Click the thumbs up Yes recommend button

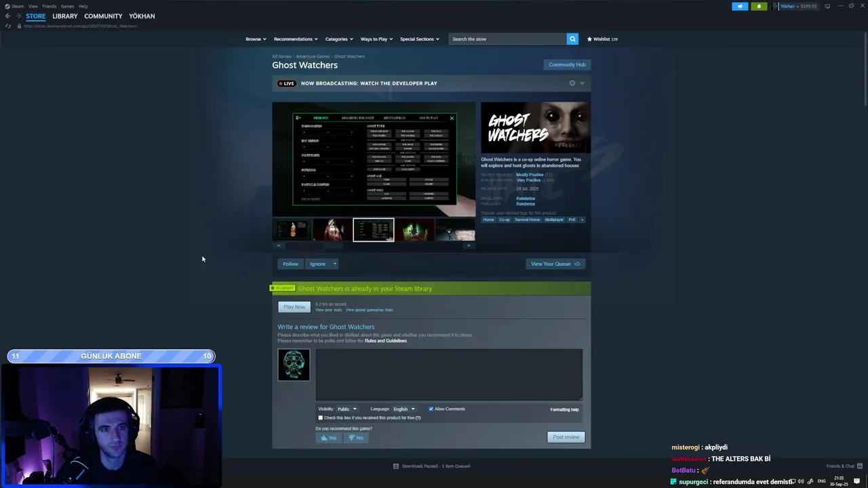(x=328, y=437)
